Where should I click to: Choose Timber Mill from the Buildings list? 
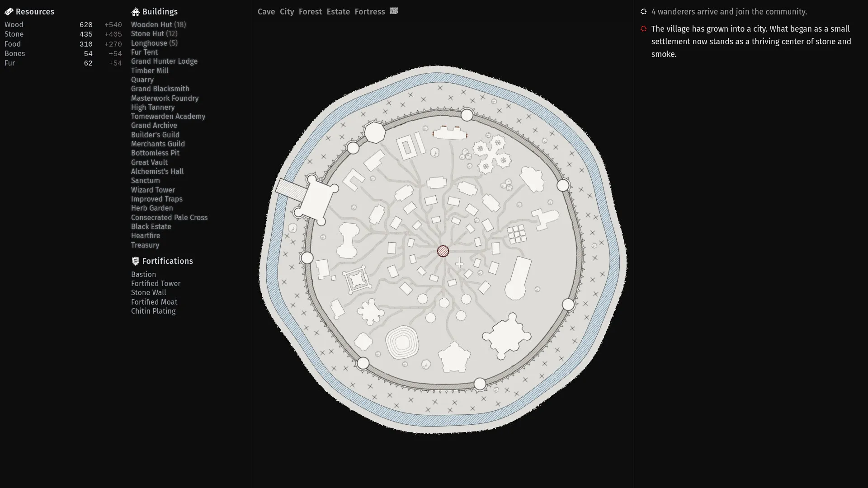tap(150, 70)
